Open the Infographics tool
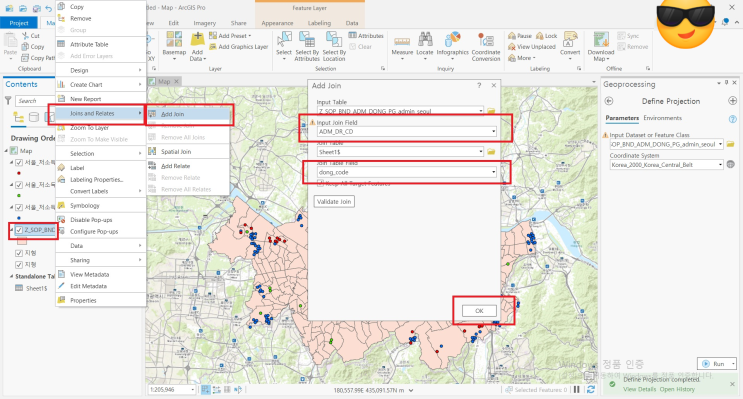Image resolution: width=743 pixels, height=399 pixels. (453, 45)
